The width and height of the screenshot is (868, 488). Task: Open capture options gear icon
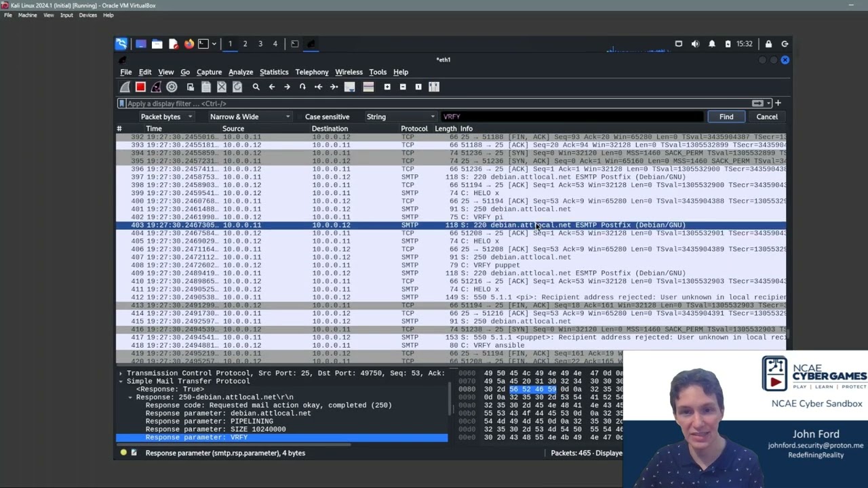[172, 87]
